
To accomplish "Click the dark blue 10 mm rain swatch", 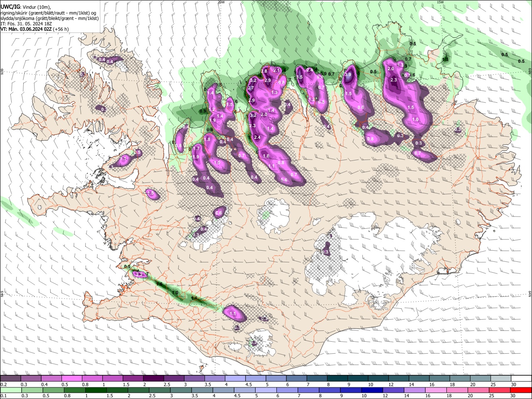I will 372,390.
